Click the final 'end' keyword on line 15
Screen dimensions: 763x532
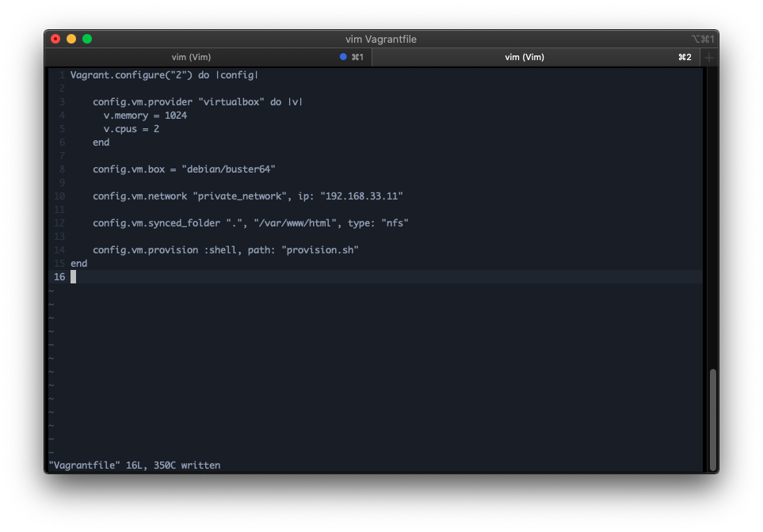(x=79, y=264)
